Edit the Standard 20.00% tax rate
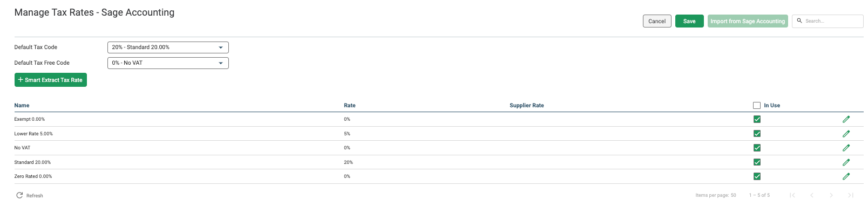The width and height of the screenshot is (868, 206). [846, 162]
